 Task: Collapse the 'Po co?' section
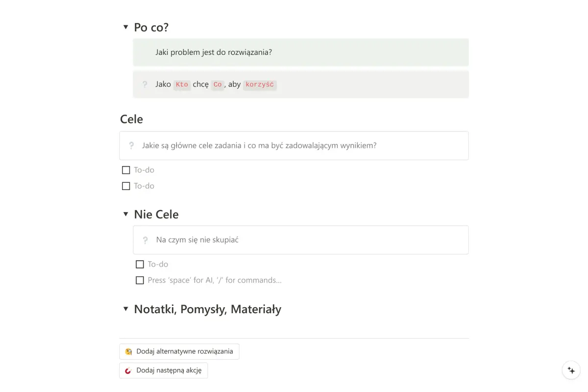click(x=125, y=27)
